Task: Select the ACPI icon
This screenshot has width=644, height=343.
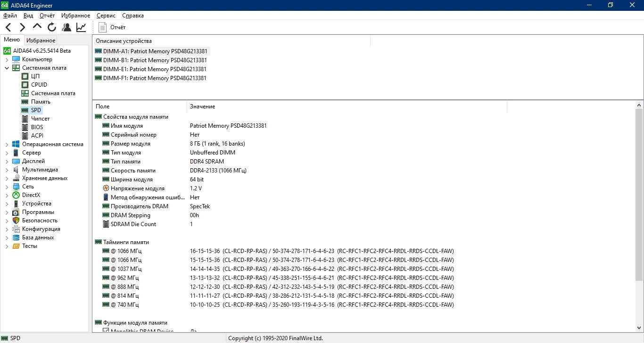Action: pos(25,136)
